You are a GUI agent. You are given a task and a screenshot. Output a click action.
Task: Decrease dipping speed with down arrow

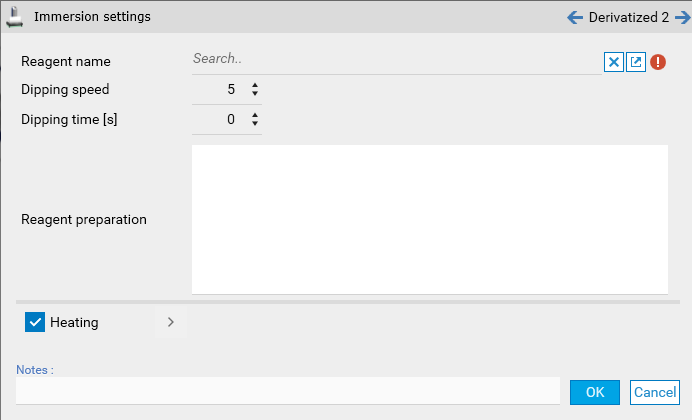coord(255,94)
